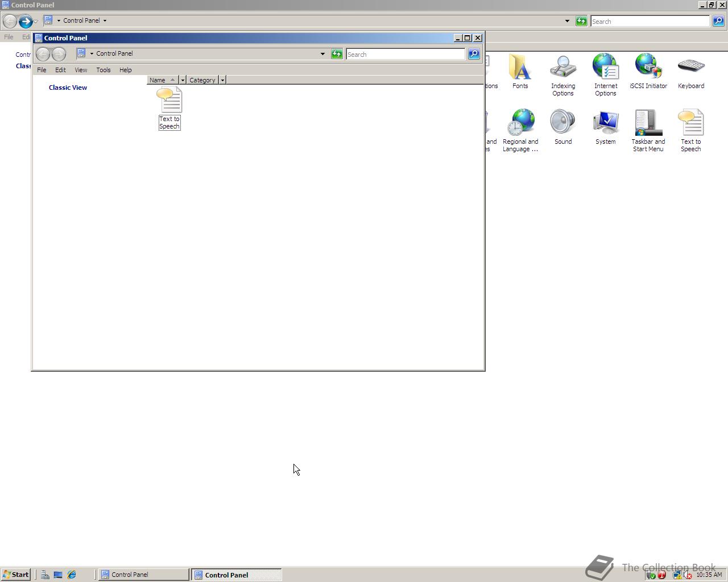728x582 pixels.
Task: Click Forward arrow in front window
Action: click(x=59, y=54)
